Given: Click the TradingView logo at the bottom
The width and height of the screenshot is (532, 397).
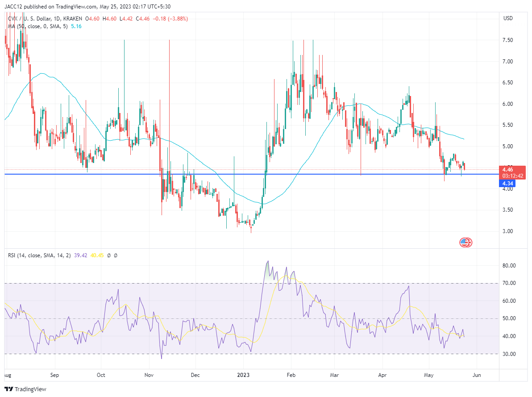Looking at the screenshot, I should pos(25,389).
